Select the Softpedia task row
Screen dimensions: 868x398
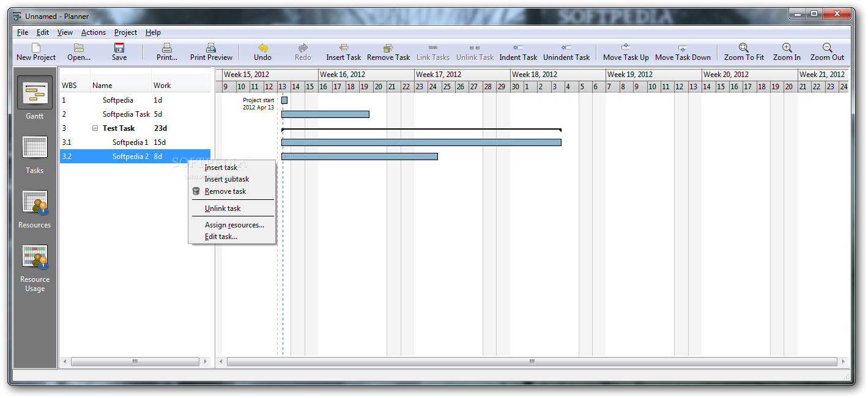tap(135, 100)
